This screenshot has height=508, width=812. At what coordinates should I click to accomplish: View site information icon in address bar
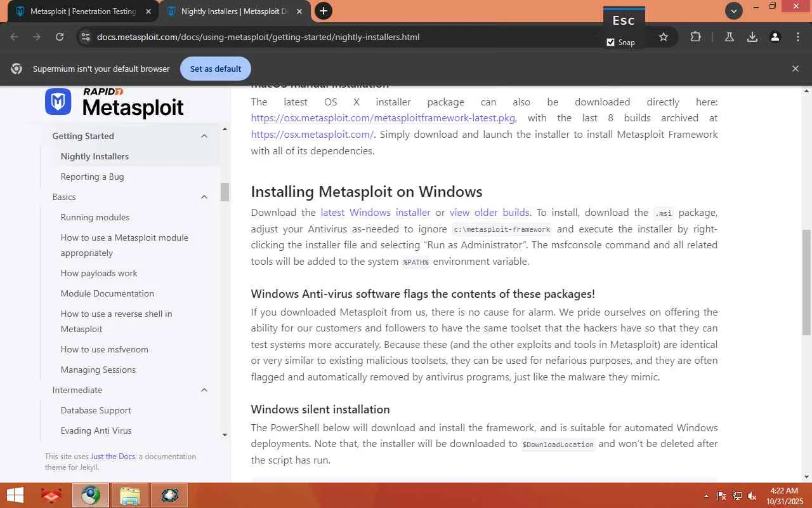click(86, 37)
